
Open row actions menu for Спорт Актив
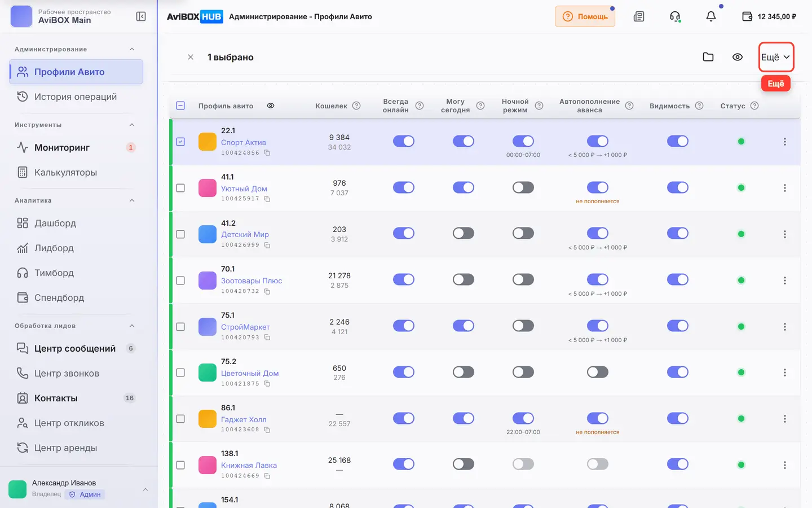(784, 142)
